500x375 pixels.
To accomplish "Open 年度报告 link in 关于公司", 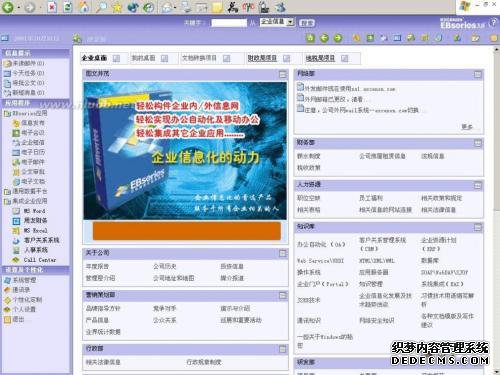I will [x=97, y=266].
